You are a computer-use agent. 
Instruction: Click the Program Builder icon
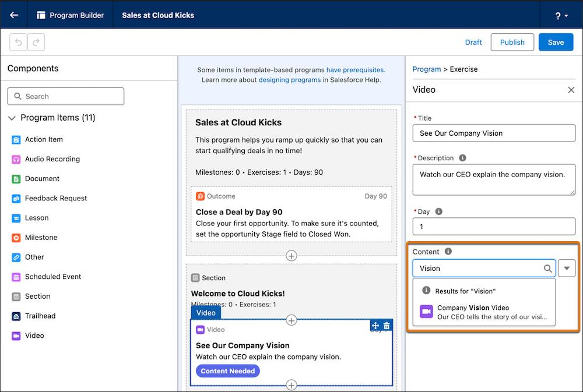pos(41,15)
